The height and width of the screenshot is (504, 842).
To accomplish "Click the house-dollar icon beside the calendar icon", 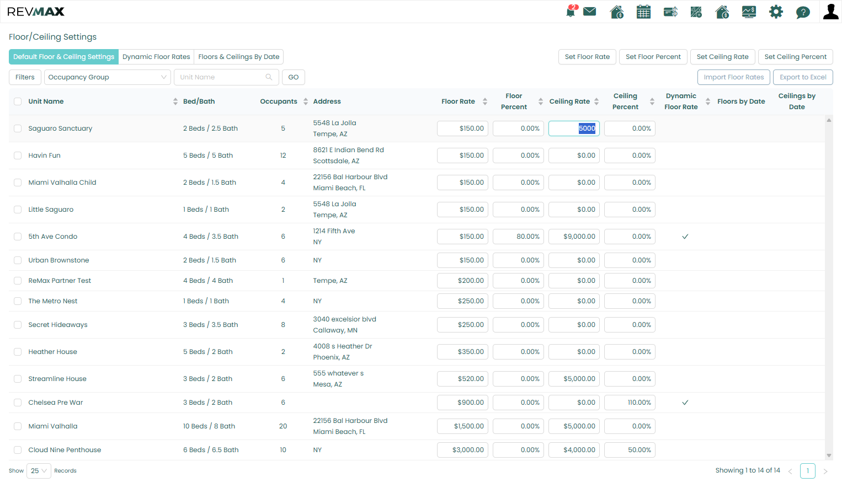I will tap(617, 12).
